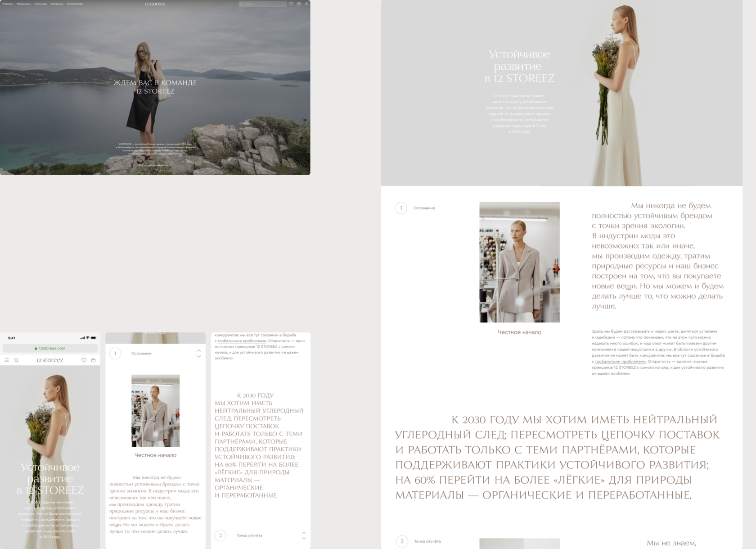Click the step 1 circle beside mobile Осознание
756x549 pixels.
pyautogui.click(x=115, y=354)
